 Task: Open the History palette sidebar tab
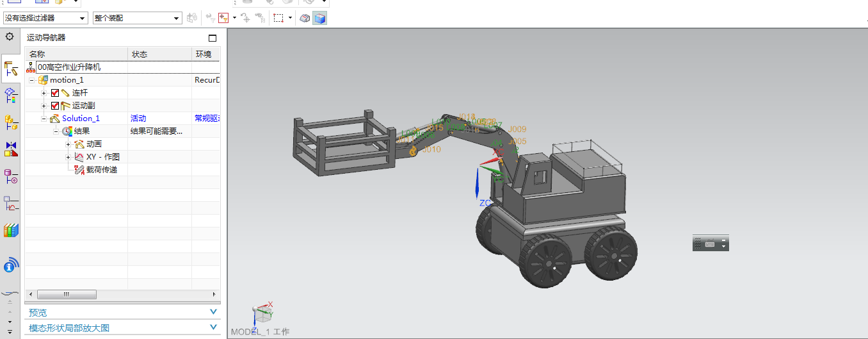click(x=11, y=203)
